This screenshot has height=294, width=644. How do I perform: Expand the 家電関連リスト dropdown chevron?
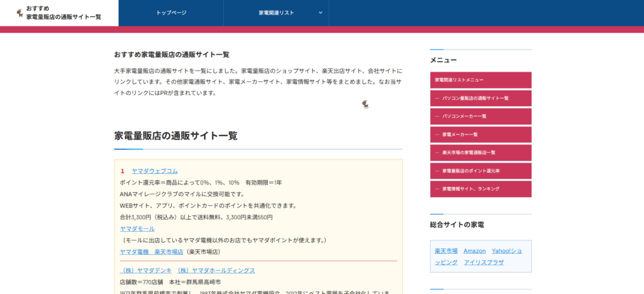coord(320,13)
